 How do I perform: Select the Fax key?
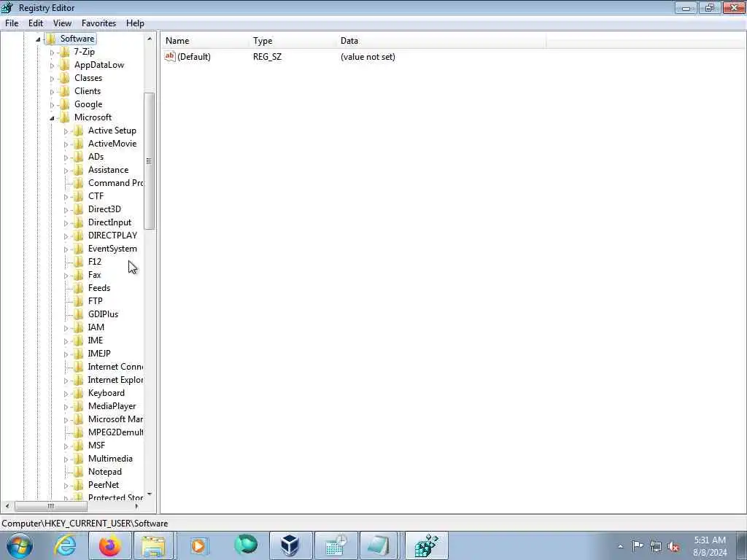point(94,275)
